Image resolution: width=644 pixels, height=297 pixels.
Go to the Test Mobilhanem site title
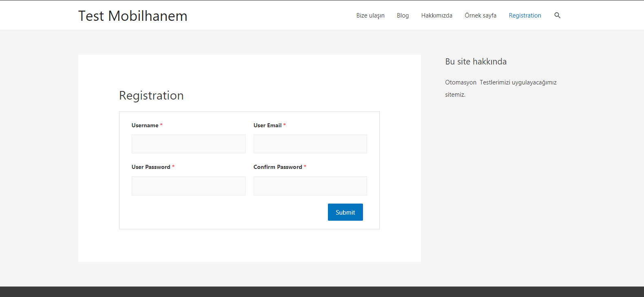click(133, 16)
